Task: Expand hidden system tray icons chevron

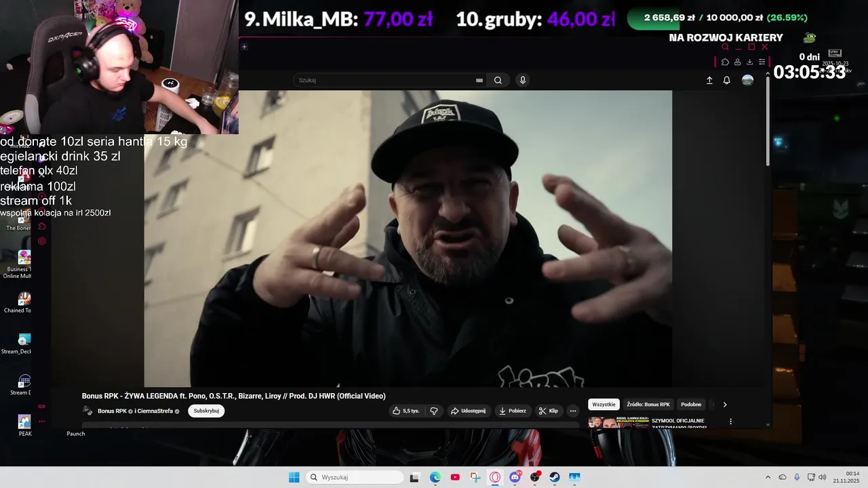Action: pyautogui.click(x=768, y=477)
